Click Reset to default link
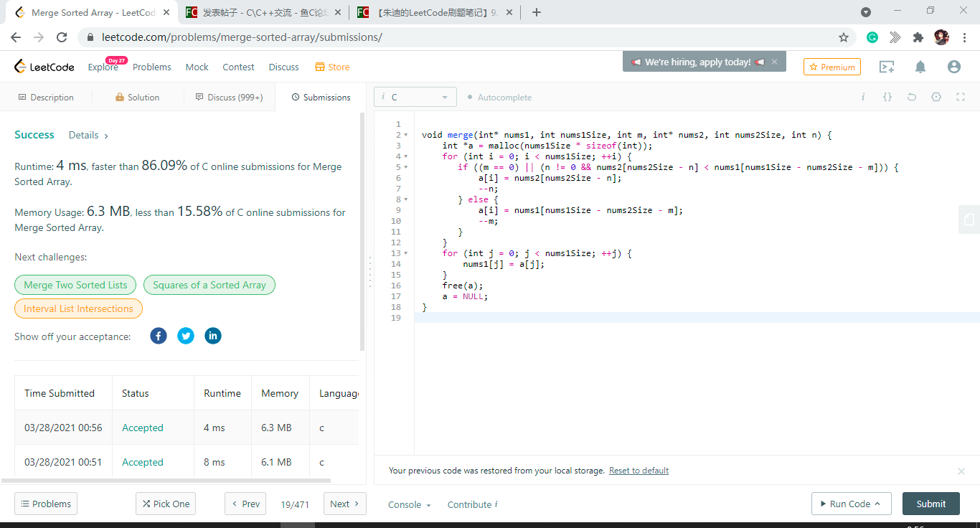Image resolution: width=980 pixels, height=528 pixels. (x=639, y=471)
